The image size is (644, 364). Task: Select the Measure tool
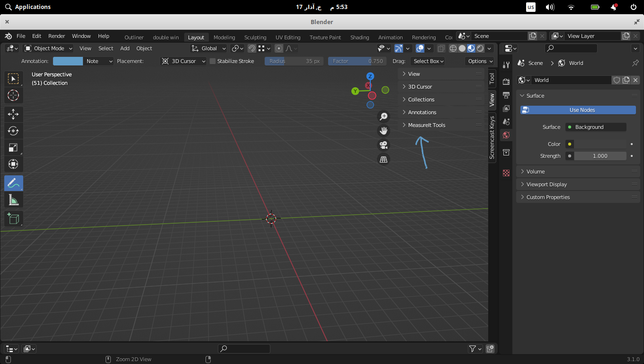coord(13,200)
